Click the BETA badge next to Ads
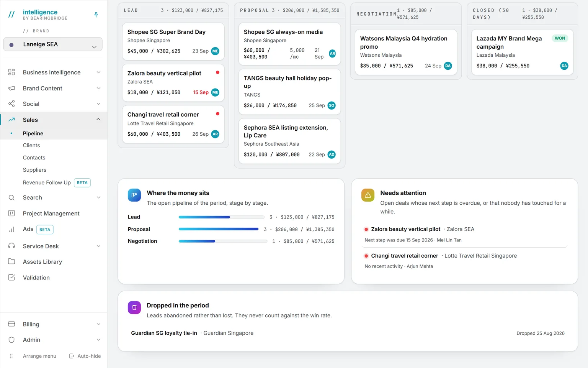This screenshot has width=588, height=368. [45, 230]
